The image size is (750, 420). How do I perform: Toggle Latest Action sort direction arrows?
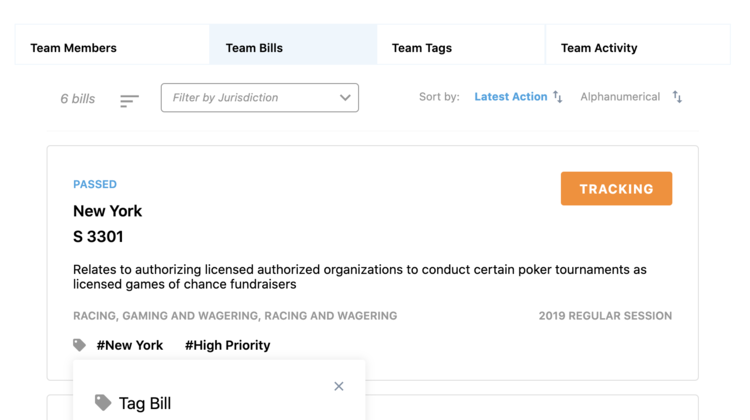[x=558, y=97]
